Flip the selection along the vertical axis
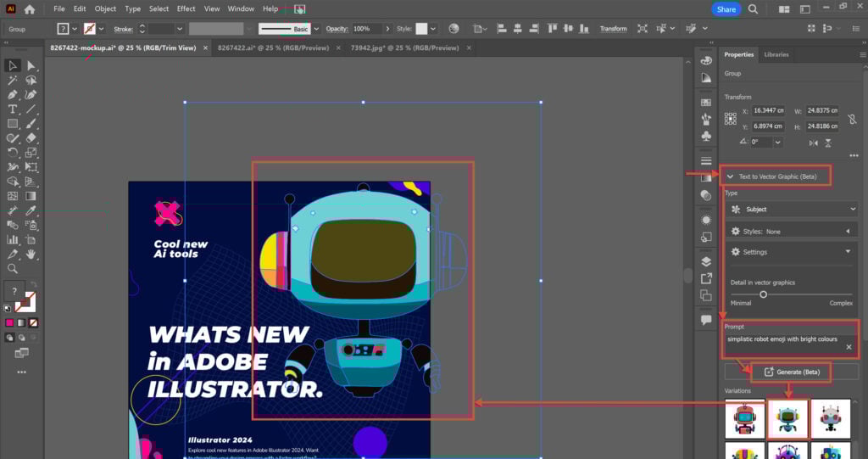 click(x=828, y=143)
